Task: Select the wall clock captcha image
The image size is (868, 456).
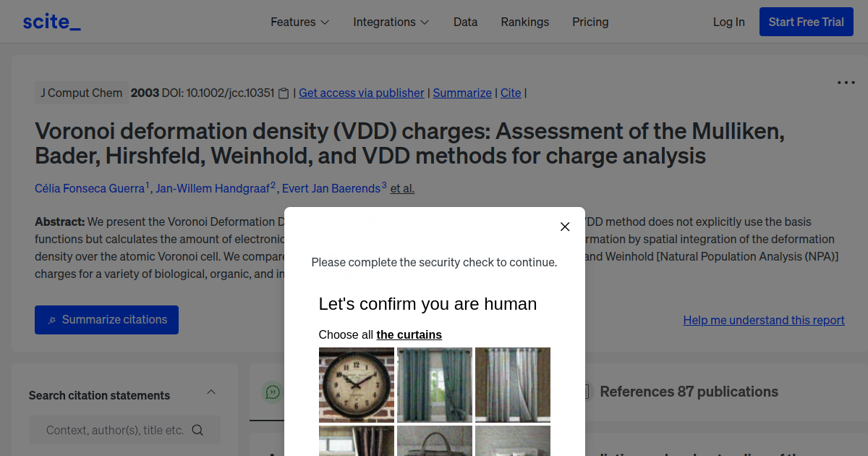Action: [357, 385]
